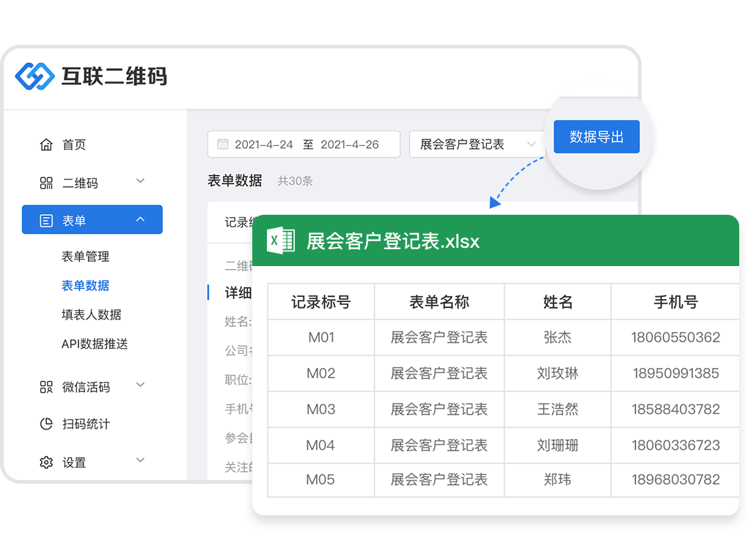Click the 互联二维码 logo icon

tap(35, 75)
